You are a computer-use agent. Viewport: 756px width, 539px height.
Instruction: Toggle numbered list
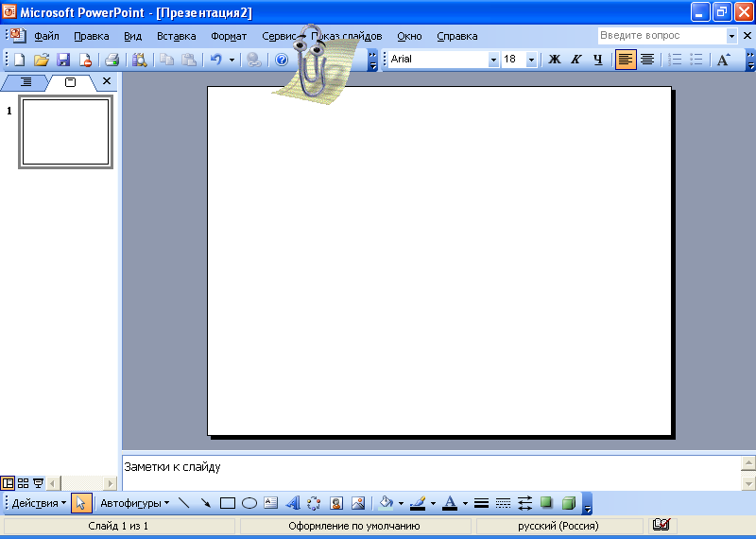tap(675, 60)
